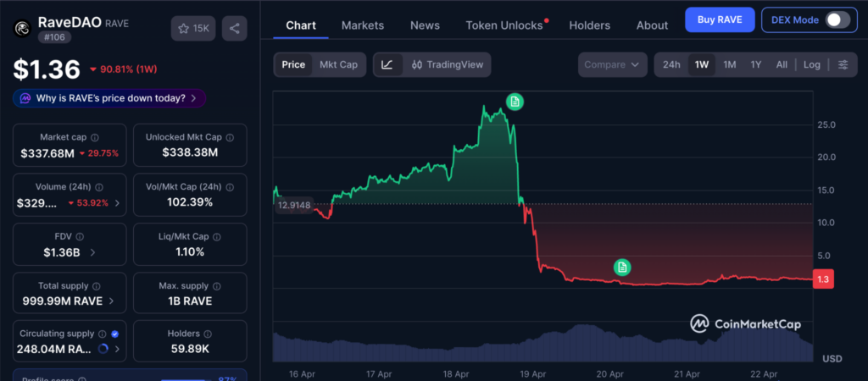Screen dimensions: 868x381
Task: Open the Compare dropdown
Action: point(613,64)
